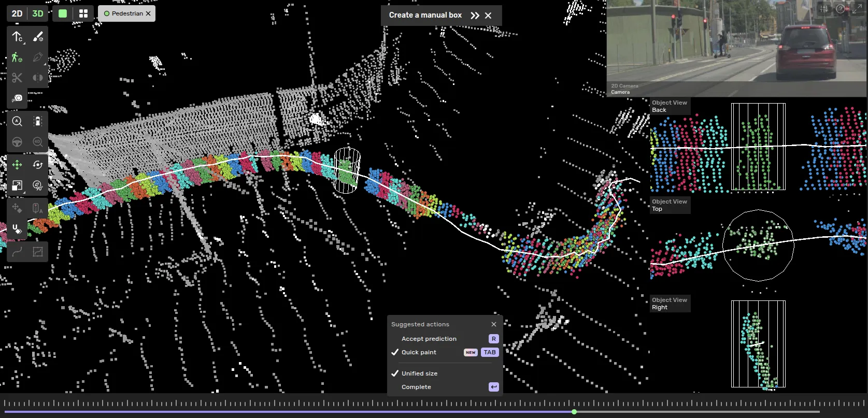The image size is (868, 418).
Task: Click the Object View Back panel
Action: pyautogui.click(x=759, y=147)
